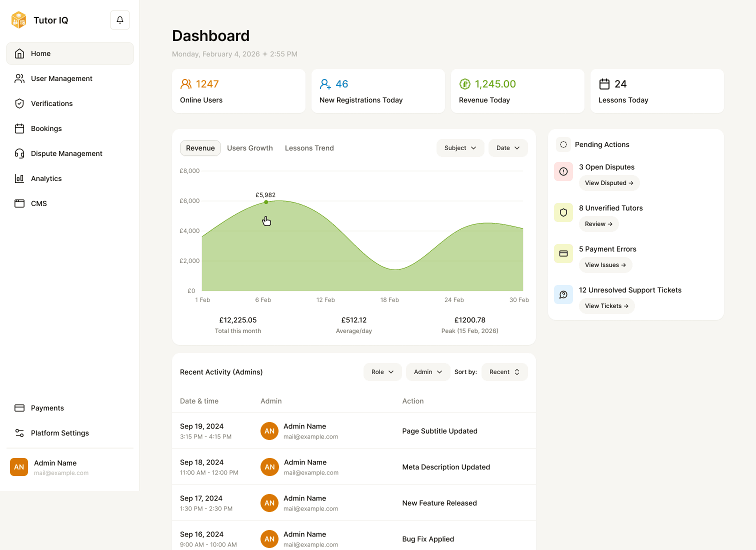Click the New Registrations user-plus icon

pos(325,84)
